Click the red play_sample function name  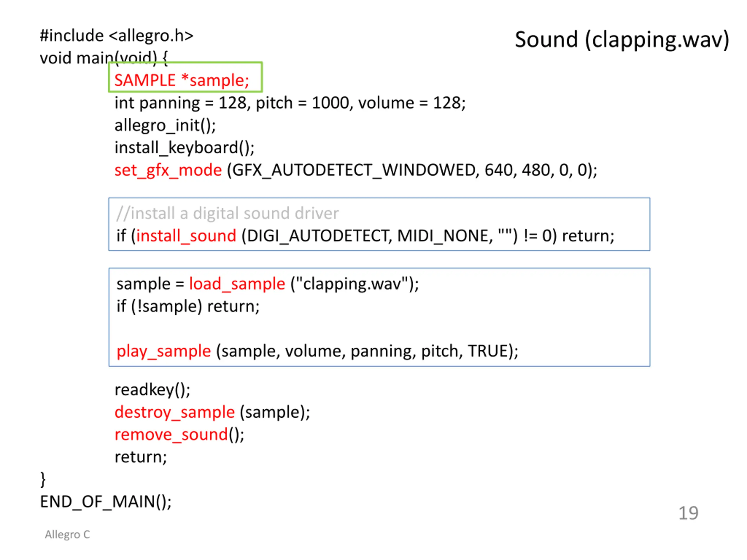pyautogui.click(x=164, y=351)
